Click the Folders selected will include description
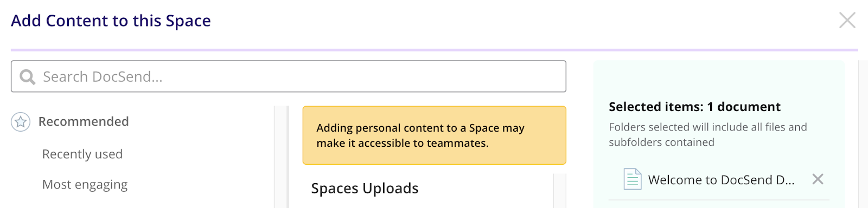Screen dimensions: 868x208 tap(708, 134)
